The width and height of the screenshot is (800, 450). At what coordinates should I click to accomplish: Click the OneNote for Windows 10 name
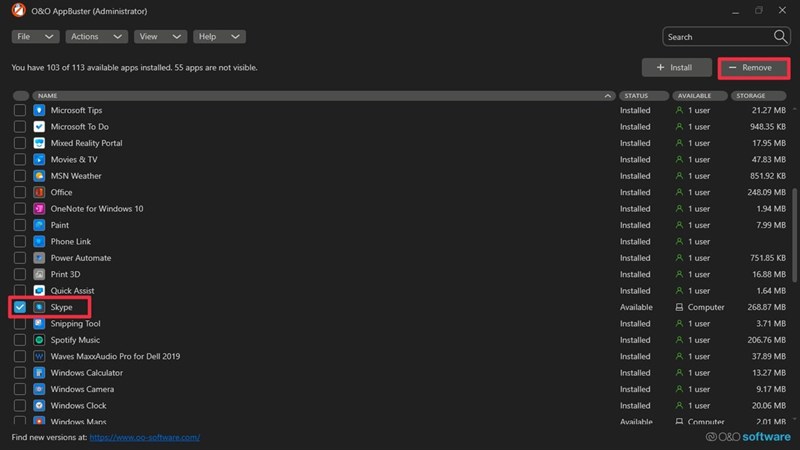point(97,209)
